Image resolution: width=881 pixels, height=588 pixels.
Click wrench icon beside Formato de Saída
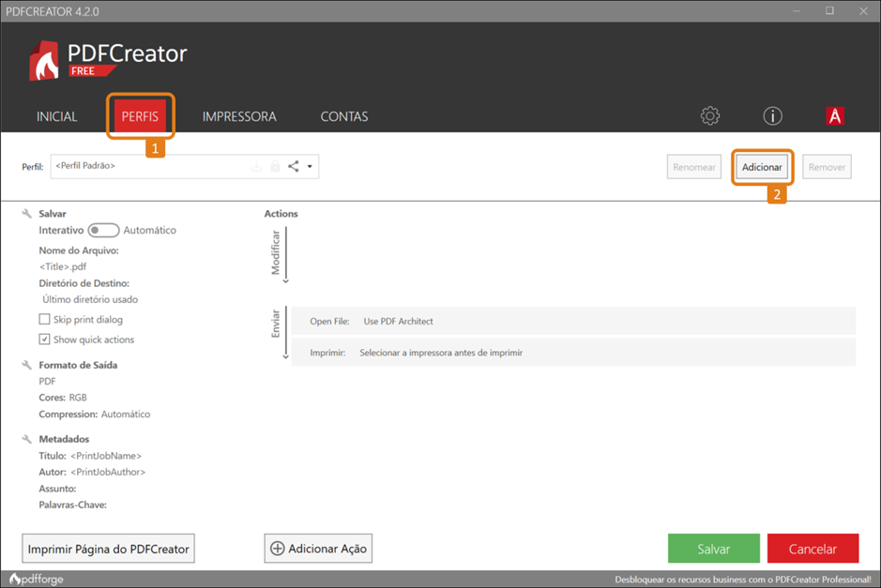click(x=27, y=365)
